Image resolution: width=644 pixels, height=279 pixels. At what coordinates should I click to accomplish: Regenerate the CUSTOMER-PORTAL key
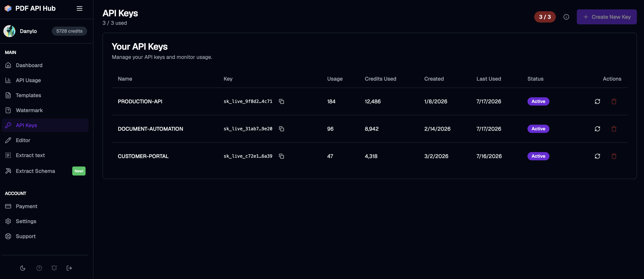pyautogui.click(x=597, y=156)
